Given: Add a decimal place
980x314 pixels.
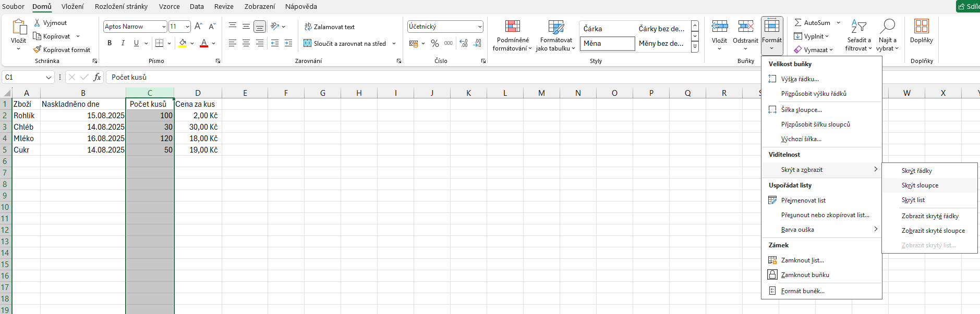Looking at the screenshot, I should (464, 43).
